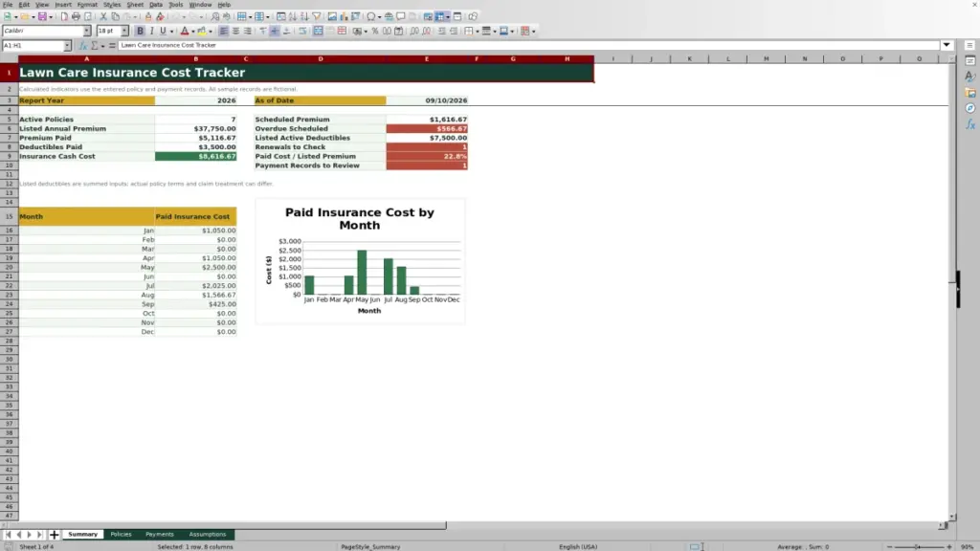Expand the formula bar with arrow
Viewport: 980px width, 551px height.
click(x=947, y=45)
